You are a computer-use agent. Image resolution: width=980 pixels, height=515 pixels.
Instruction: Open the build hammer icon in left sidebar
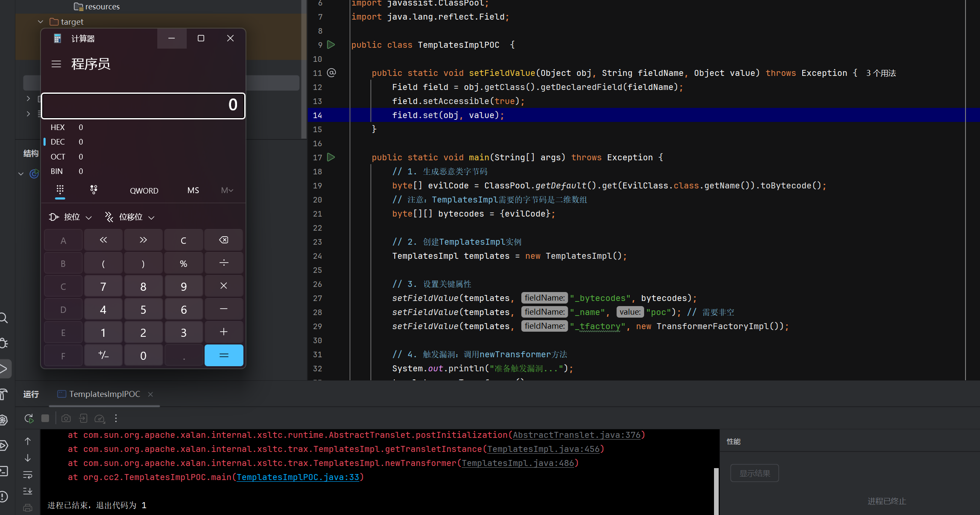[4, 394]
